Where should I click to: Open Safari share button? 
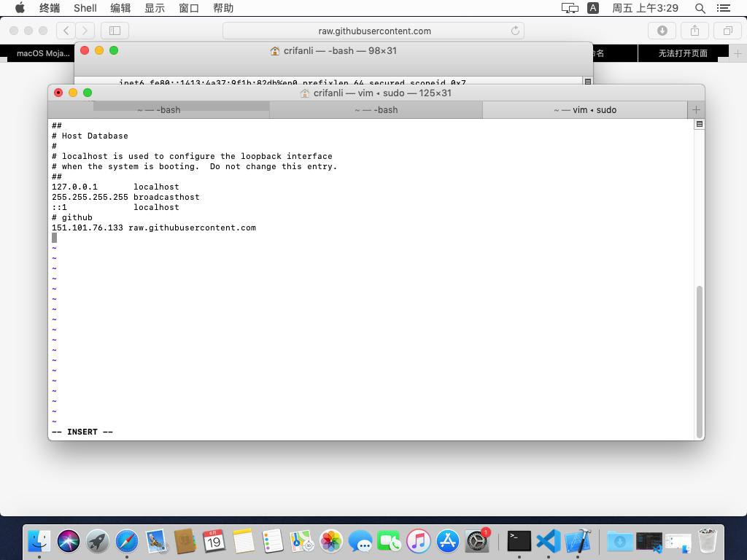[x=695, y=31]
